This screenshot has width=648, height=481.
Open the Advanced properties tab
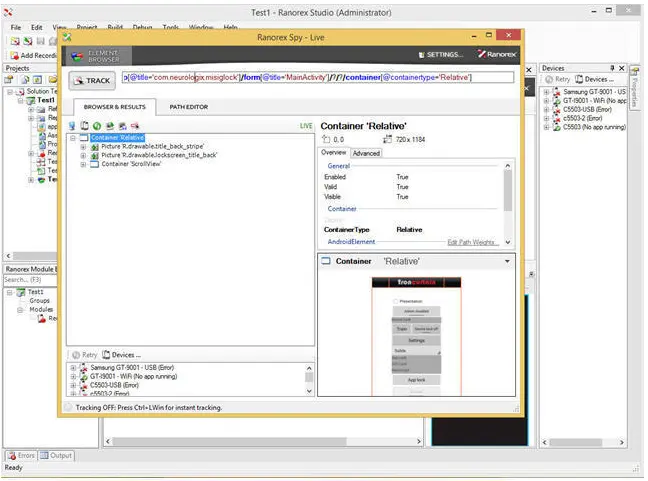[x=366, y=153]
